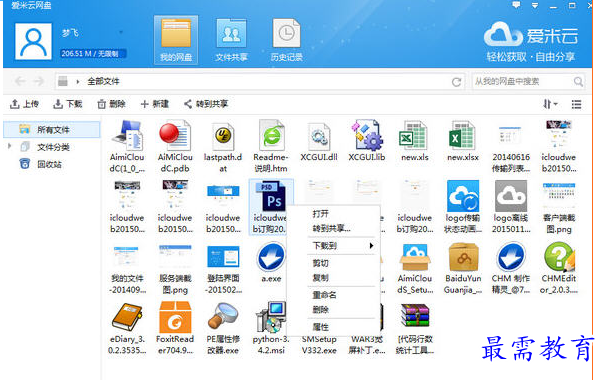Click the user avatar picture
The image size is (603, 380).
coord(33,41)
